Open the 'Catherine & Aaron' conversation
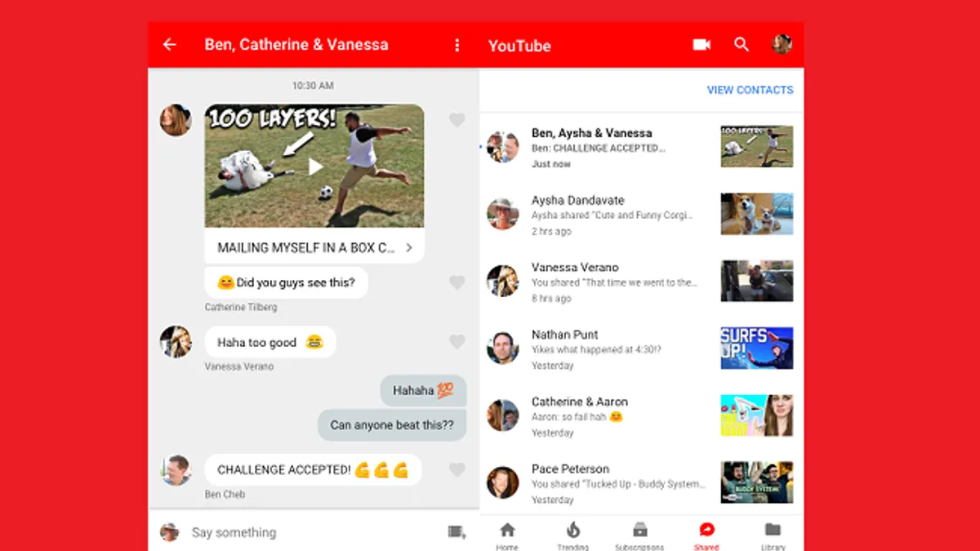Screen dimensions: 980x551 (x=642, y=415)
